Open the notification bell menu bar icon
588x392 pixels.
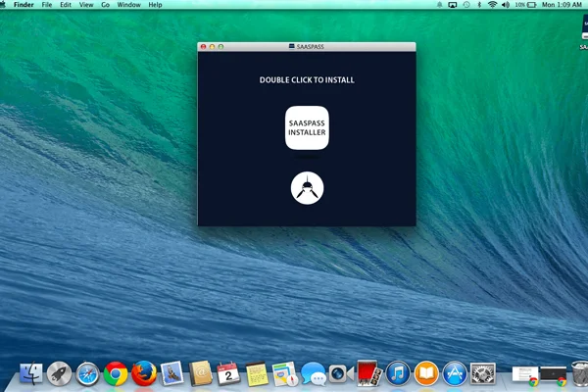439,5
